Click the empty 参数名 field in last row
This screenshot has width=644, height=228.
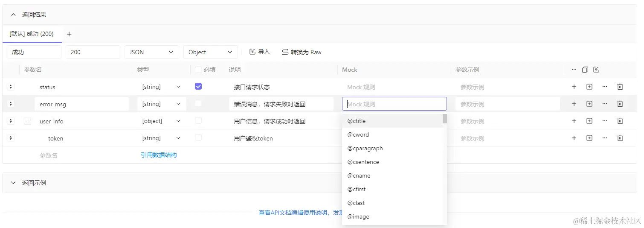(x=81, y=155)
